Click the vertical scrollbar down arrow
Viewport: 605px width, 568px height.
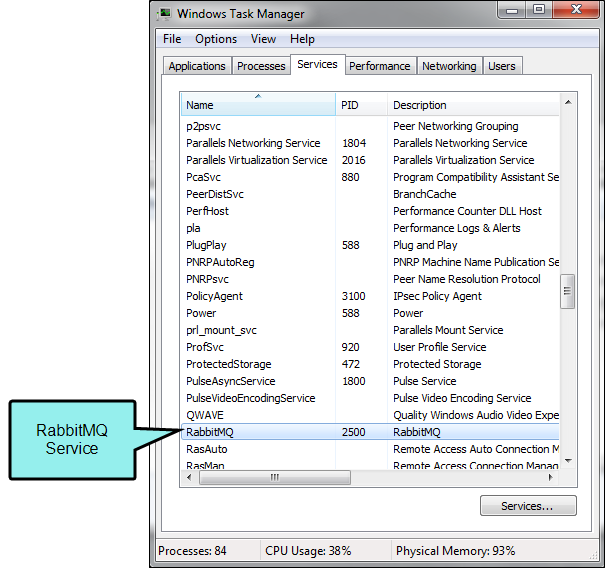click(x=568, y=461)
